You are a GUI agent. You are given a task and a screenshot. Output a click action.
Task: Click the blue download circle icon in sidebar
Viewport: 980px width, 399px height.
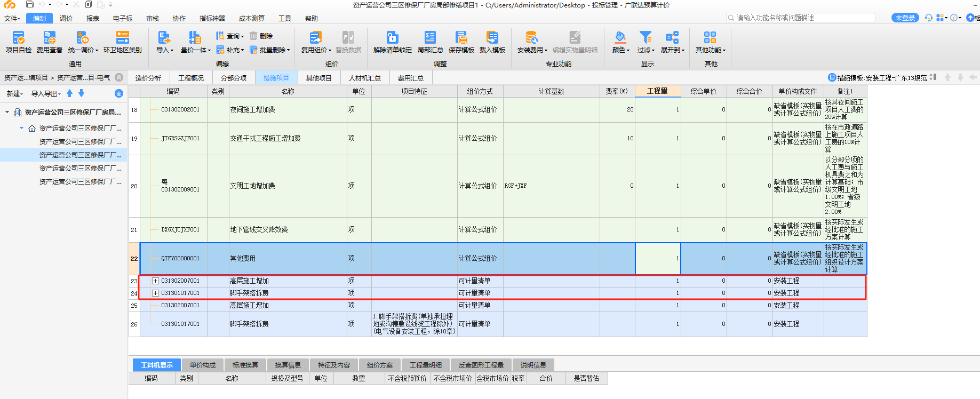tap(118, 93)
